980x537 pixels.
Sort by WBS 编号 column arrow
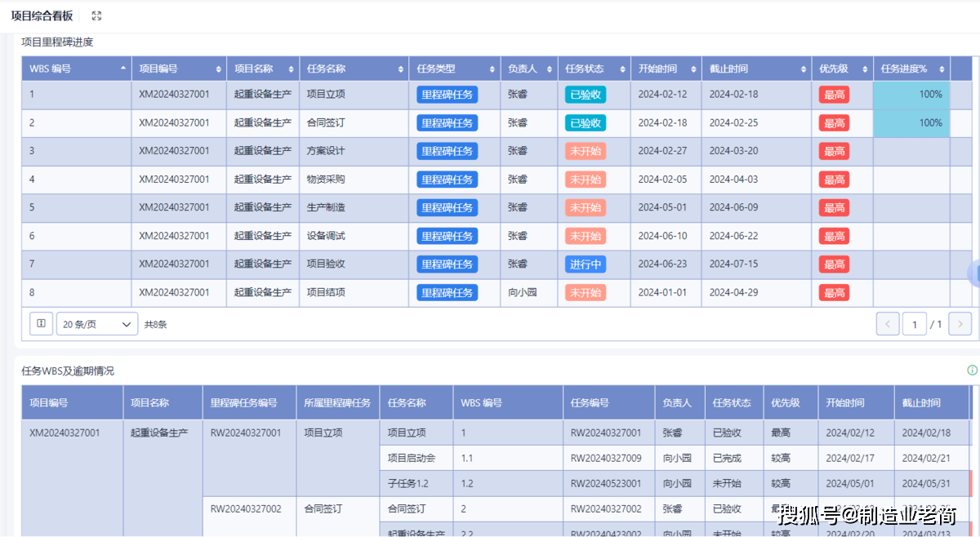coord(123,69)
